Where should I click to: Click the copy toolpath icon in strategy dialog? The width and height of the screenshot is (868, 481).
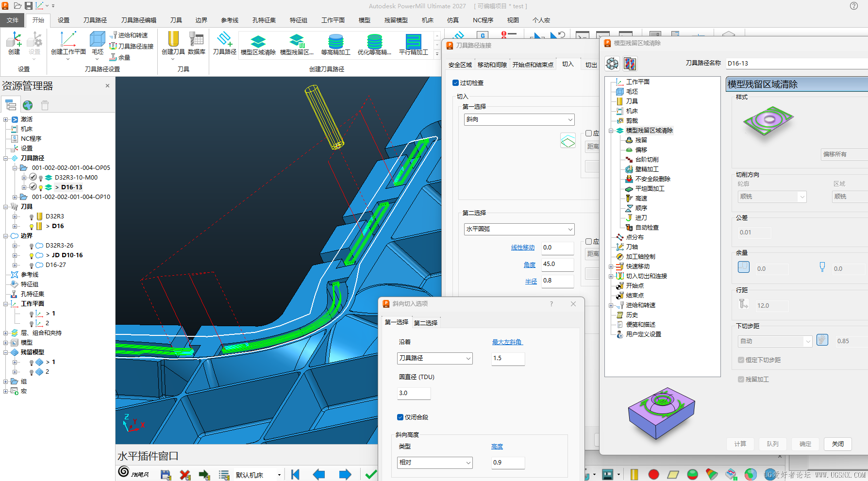click(630, 64)
